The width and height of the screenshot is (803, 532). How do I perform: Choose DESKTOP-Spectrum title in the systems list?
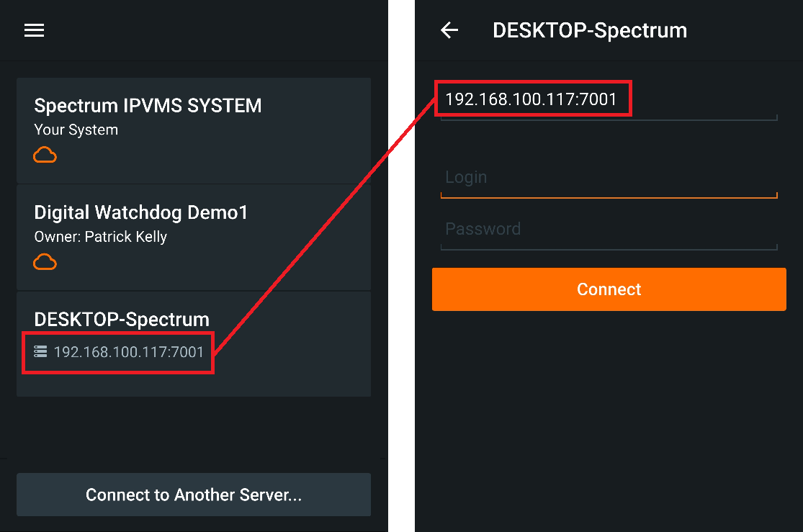(122, 319)
